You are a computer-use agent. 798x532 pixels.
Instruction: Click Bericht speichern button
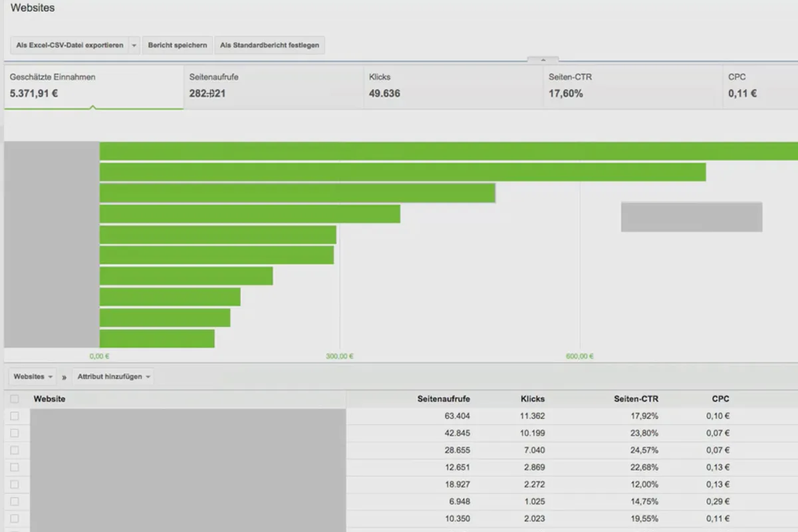coord(178,45)
